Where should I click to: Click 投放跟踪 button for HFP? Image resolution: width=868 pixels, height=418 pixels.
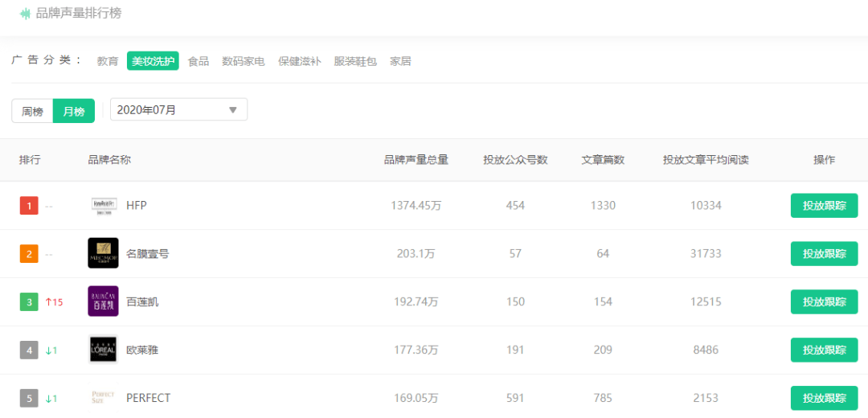[x=825, y=206]
